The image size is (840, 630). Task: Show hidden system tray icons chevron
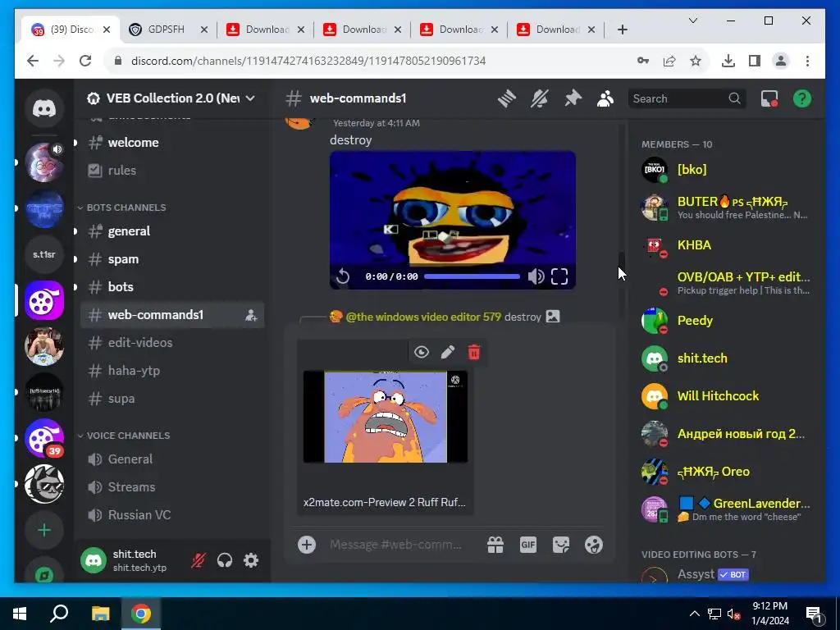tap(694, 614)
